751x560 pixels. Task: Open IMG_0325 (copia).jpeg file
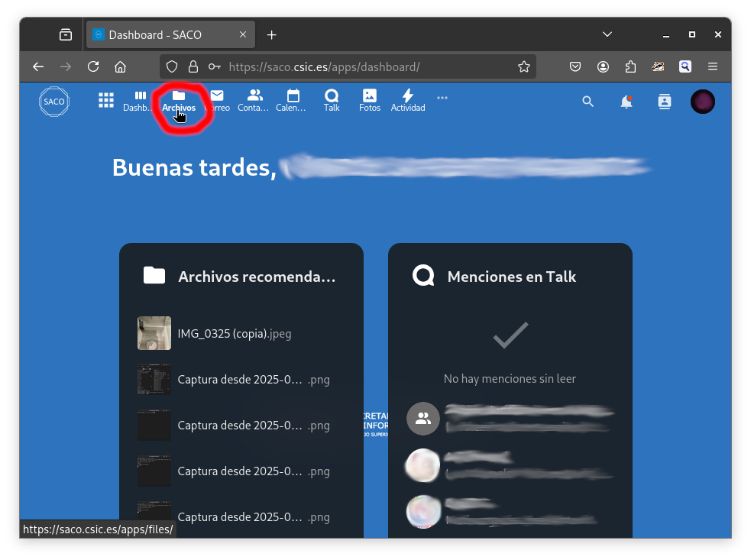(234, 334)
